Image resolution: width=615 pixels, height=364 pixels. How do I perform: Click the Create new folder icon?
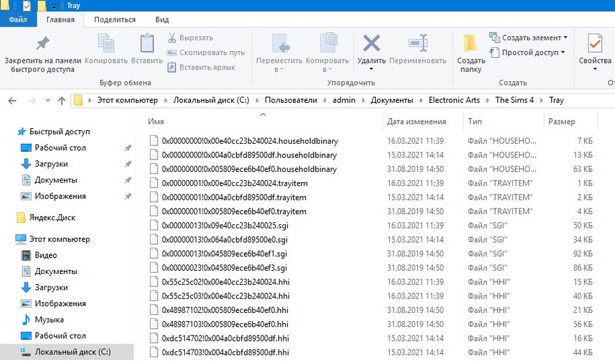[470, 45]
